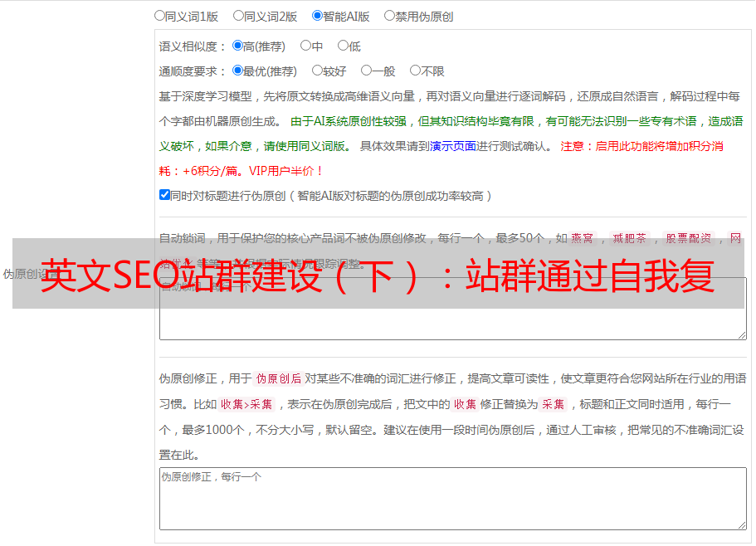756x546 pixels.
Task: Click the 股票配资 example keyword
Action: pyautogui.click(x=689, y=238)
